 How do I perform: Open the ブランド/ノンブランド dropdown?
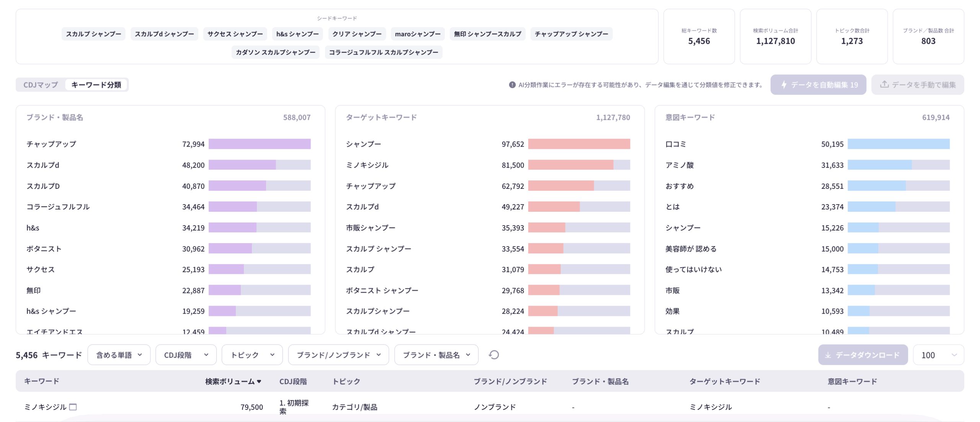point(338,355)
